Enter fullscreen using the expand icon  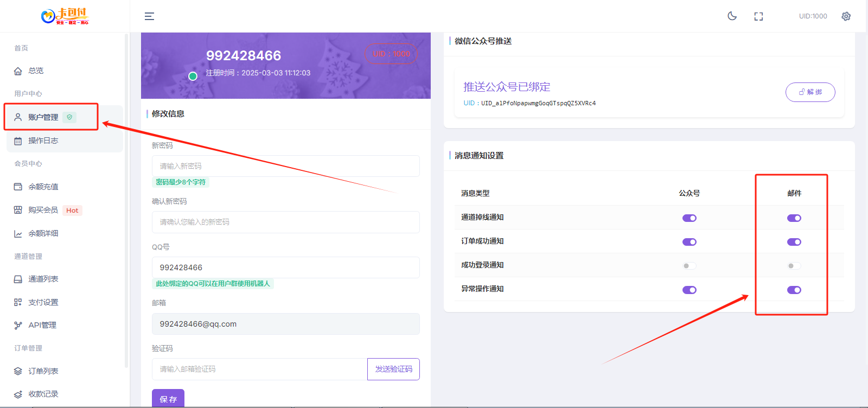pos(758,16)
